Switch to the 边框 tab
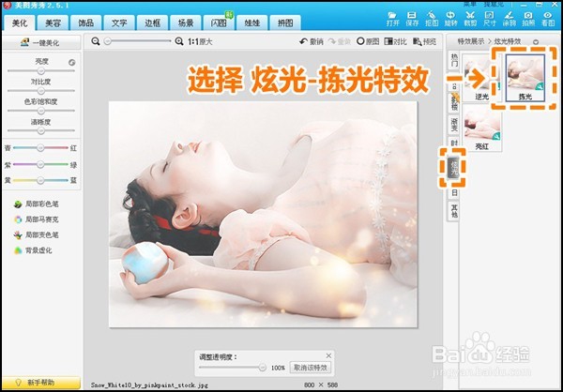 pyautogui.click(x=152, y=23)
